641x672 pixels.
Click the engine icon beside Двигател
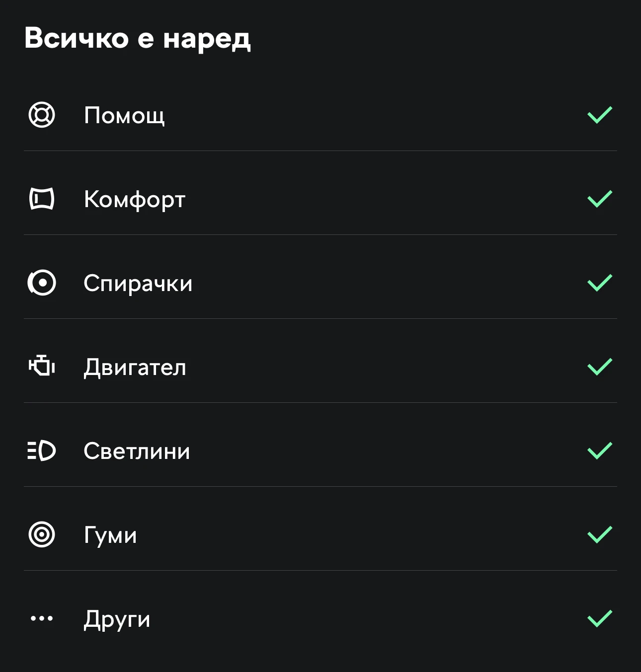[x=42, y=367]
